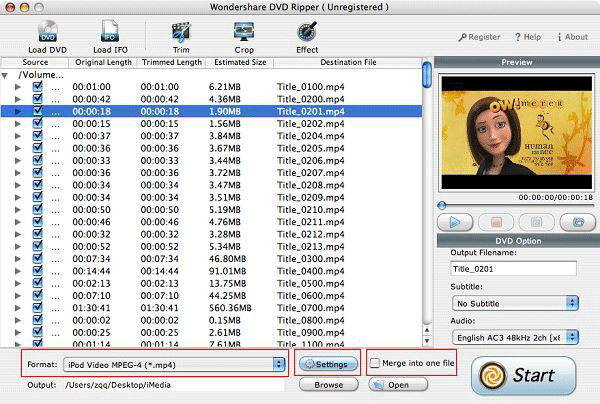Open the Help link

[x=528, y=37]
